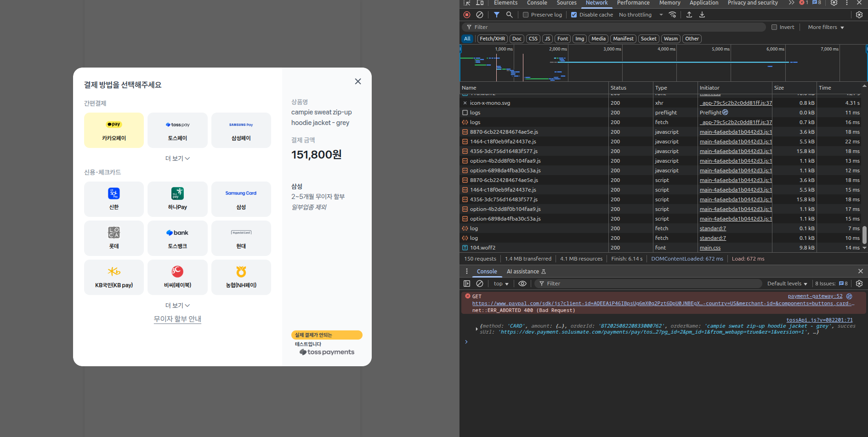
Task: Select Toss Pay payment option
Action: 177,131
